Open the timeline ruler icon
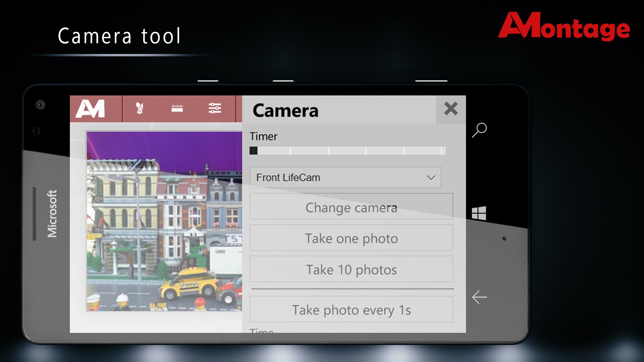The width and height of the screenshot is (644, 362). click(x=177, y=108)
